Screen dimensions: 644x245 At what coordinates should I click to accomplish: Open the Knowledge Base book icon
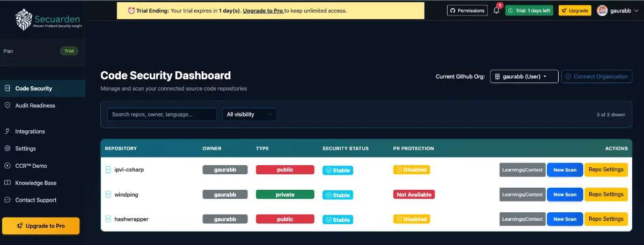[8, 183]
